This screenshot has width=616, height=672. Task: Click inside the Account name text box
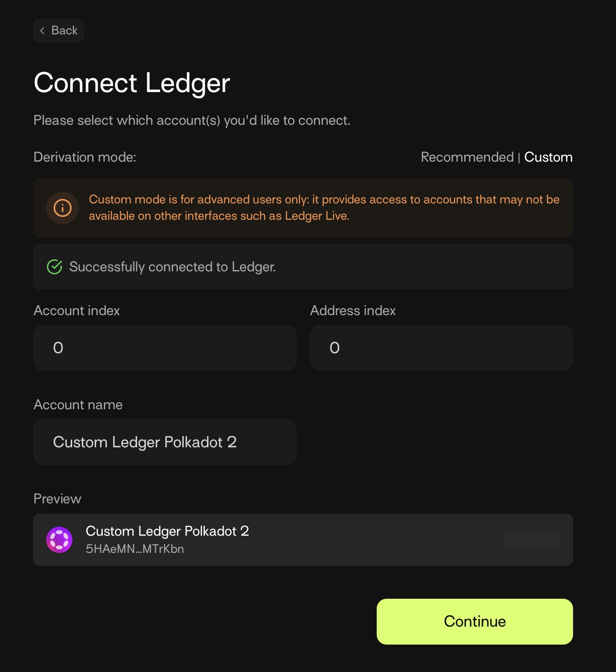tap(164, 442)
